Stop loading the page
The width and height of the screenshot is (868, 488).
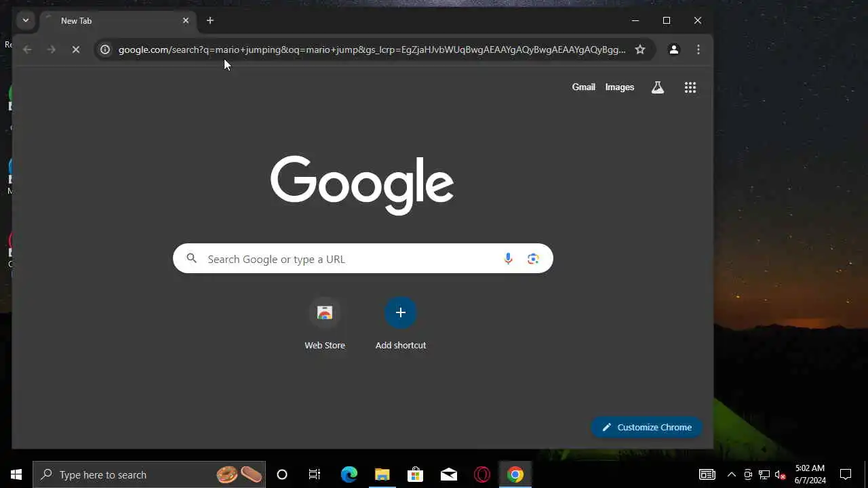point(76,49)
